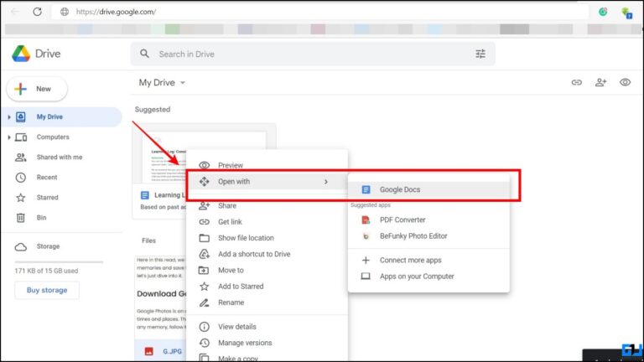The image size is (644, 362).
Task: Select My Drive in the sidebar
Action: pyautogui.click(x=61, y=117)
